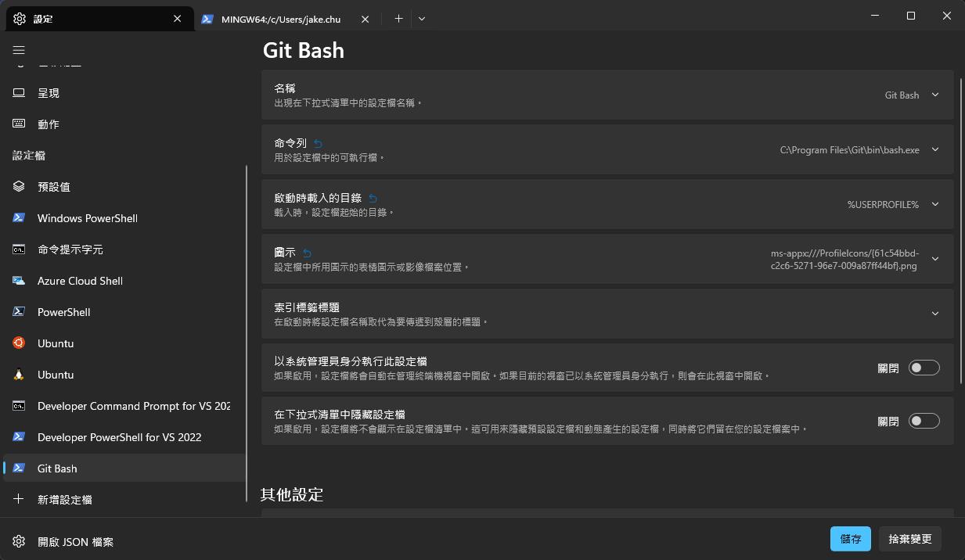Click the 命令提示字元 cmd icon
This screenshot has height=560, width=965.
[x=19, y=249]
